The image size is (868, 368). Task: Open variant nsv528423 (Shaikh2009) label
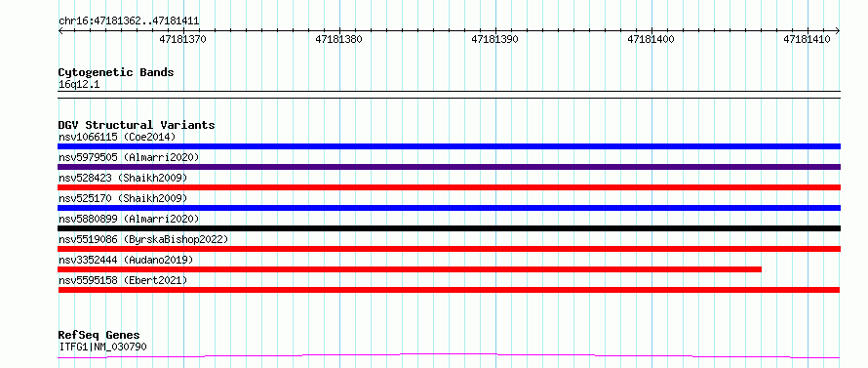(x=123, y=178)
